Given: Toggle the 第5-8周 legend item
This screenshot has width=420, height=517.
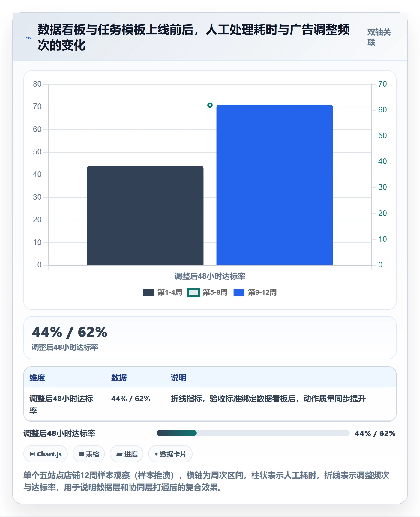Looking at the screenshot, I should point(208,292).
